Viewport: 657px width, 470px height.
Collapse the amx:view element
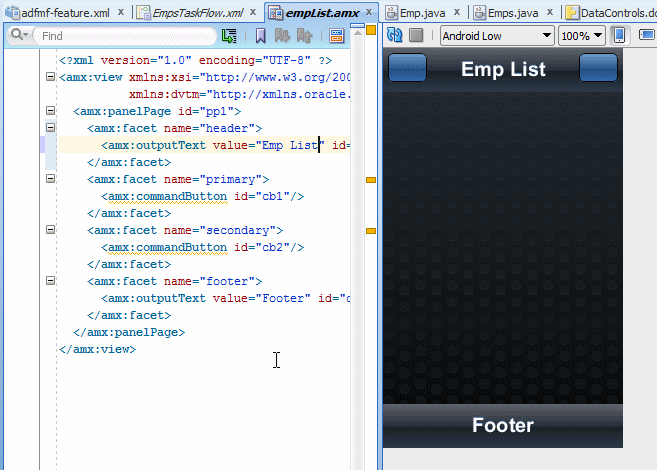tap(50, 77)
